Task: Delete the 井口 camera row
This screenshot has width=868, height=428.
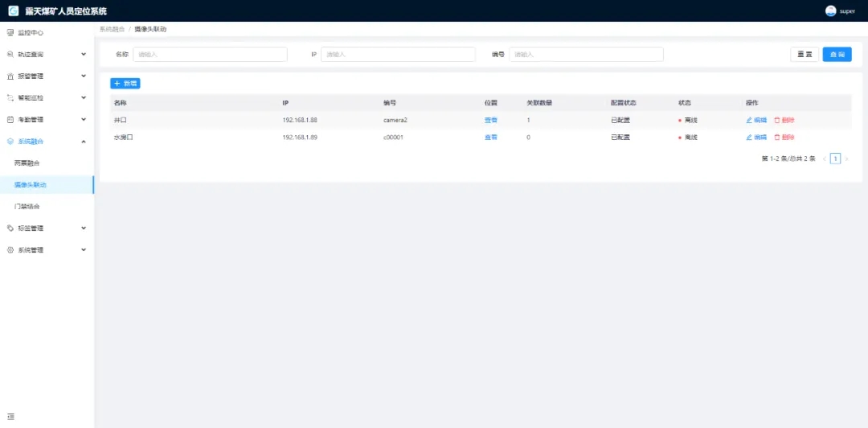Action: point(784,120)
